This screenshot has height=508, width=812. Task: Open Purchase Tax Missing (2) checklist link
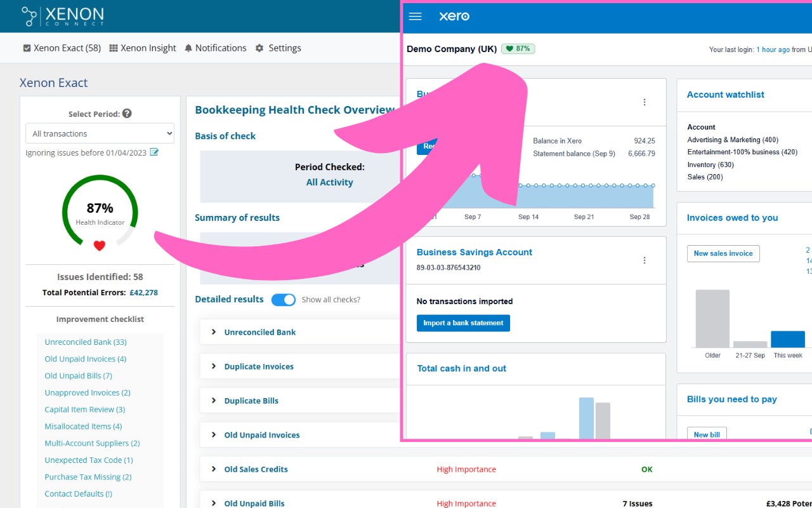(x=88, y=477)
